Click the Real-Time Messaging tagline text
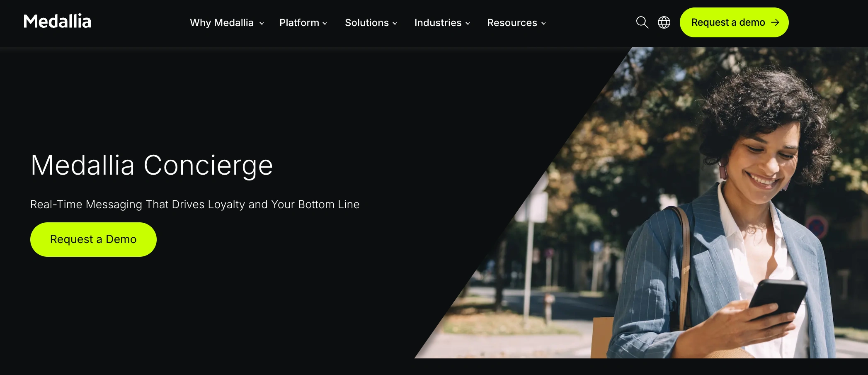 point(195,205)
